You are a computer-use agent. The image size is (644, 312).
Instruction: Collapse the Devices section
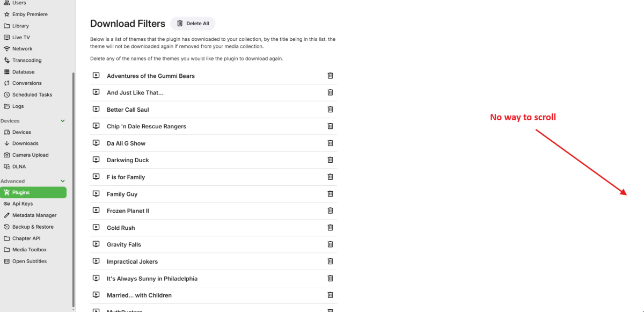(x=63, y=120)
